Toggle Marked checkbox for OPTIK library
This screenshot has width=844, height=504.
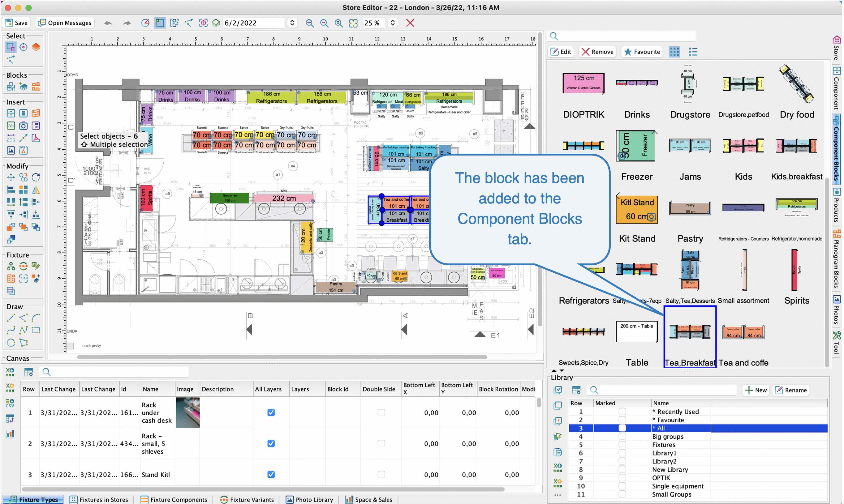click(622, 477)
